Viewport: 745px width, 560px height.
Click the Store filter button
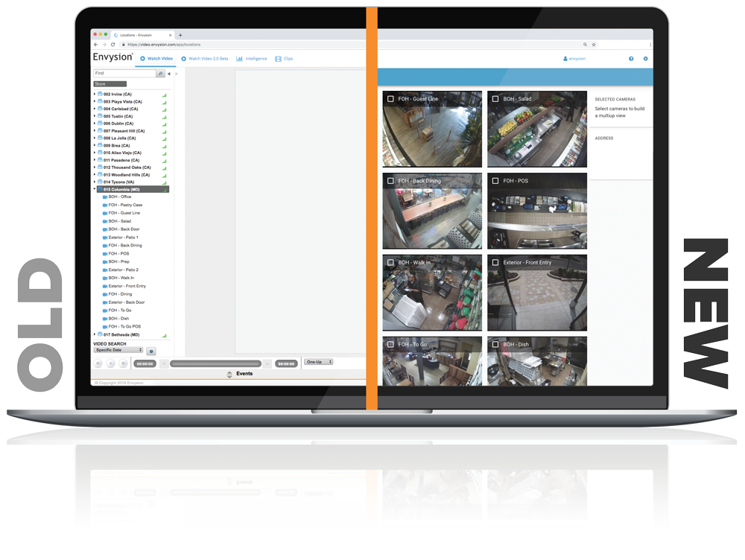pos(110,84)
